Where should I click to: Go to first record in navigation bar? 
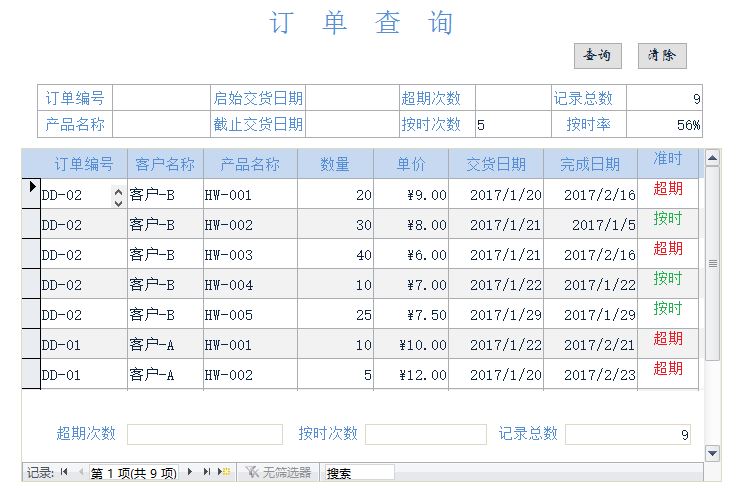(x=65, y=472)
